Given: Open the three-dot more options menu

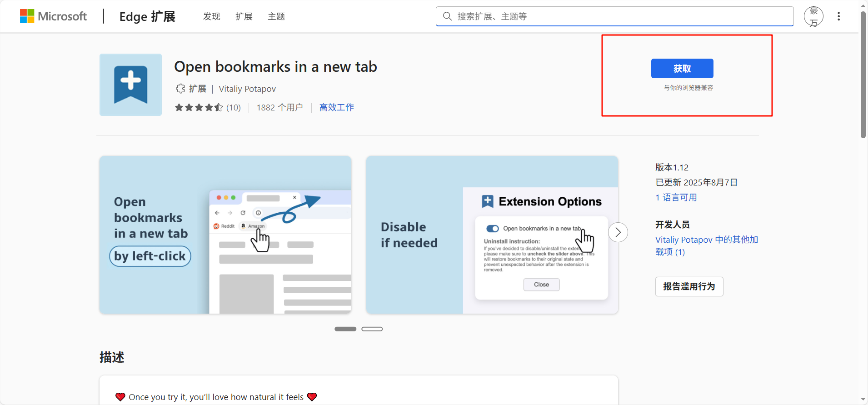Looking at the screenshot, I should point(839,16).
